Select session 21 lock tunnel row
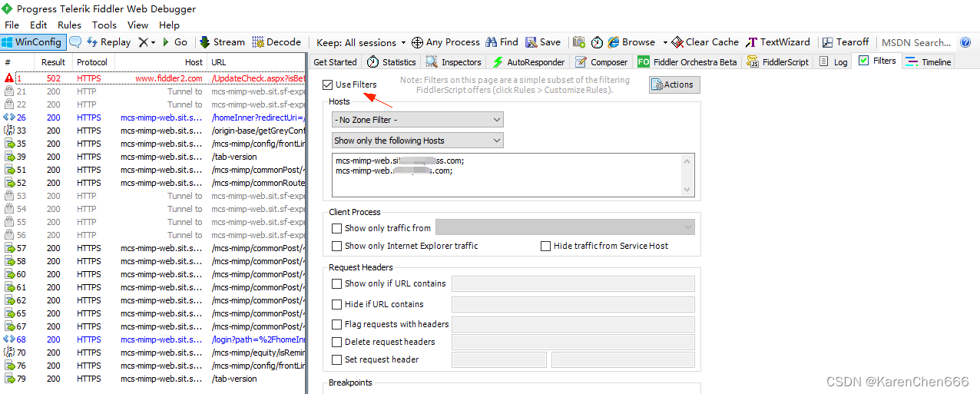 tap(154, 91)
